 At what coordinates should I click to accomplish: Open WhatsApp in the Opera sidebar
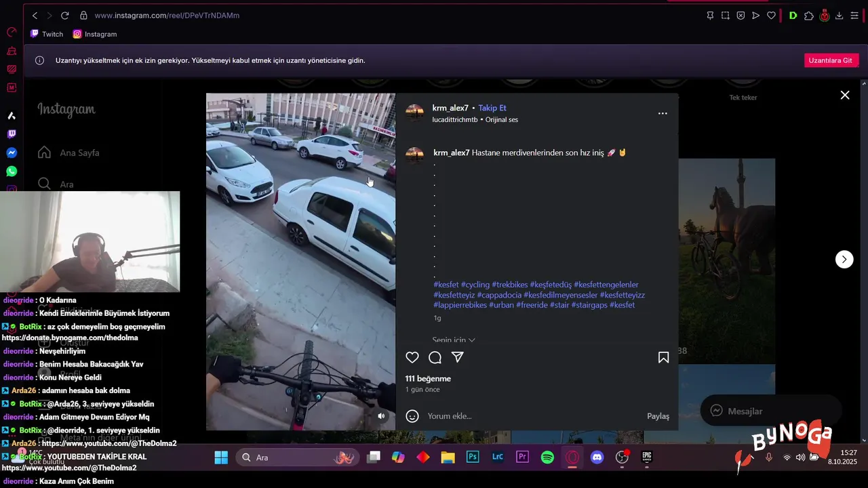coord(12,171)
